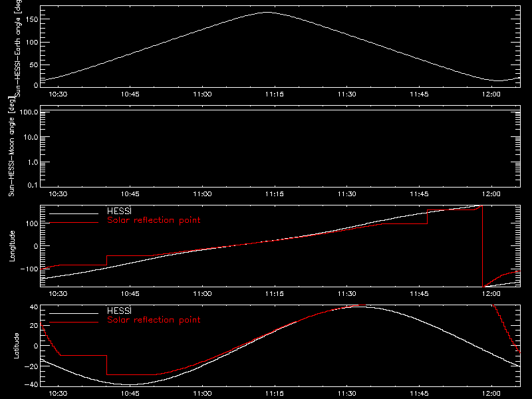Select HESSI legend label in Latitude plot
Image resolution: width=532 pixels, height=399 pixels.
119,311
